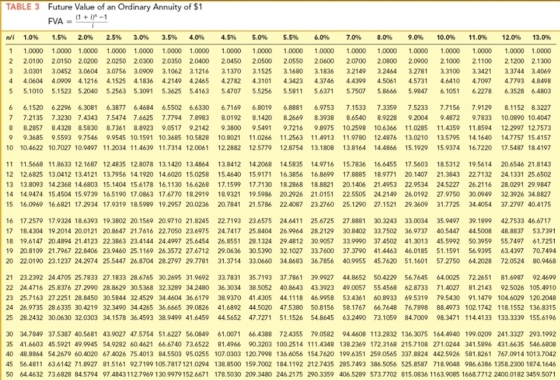Select the '8.0%' column header
This screenshot has height=380, width=560.
(385, 37)
